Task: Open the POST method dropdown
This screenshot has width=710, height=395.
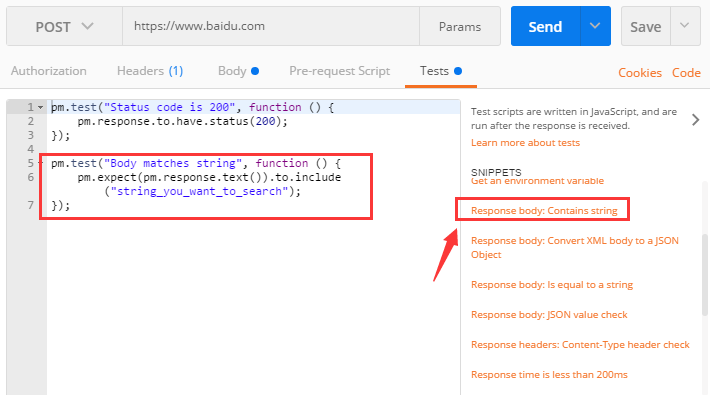Action: point(64,26)
